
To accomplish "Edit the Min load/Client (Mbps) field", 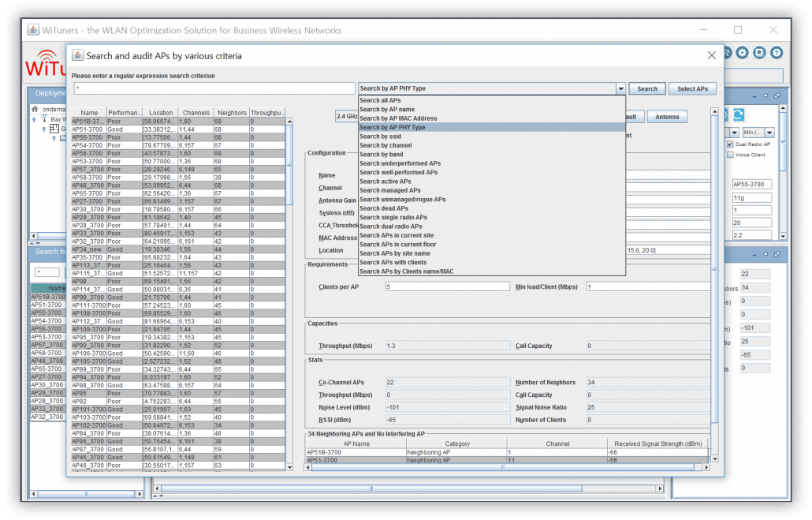I will (648, 286).
